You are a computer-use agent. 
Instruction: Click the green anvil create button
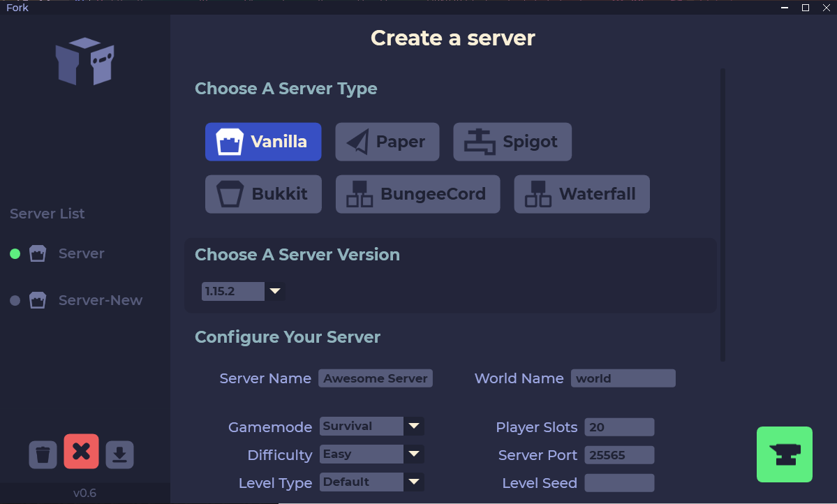(x=784, y=454)
